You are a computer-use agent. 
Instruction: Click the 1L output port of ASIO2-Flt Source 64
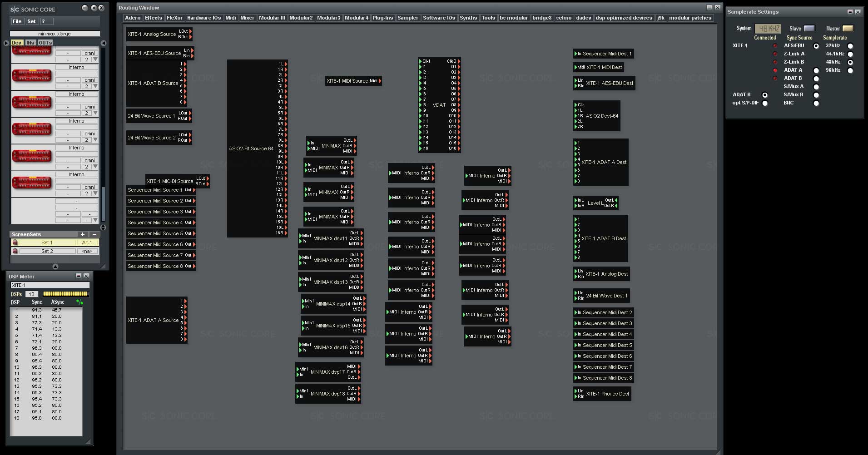286,64
